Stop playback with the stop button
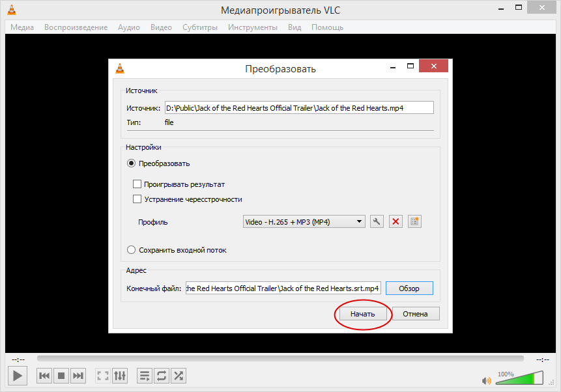 (61, 376)
